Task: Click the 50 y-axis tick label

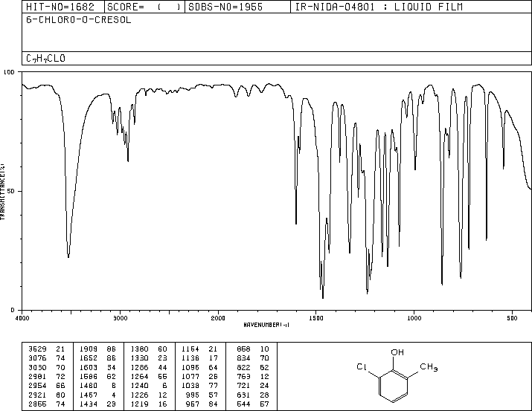Action: pyautogui.click(x=11, y=191)
